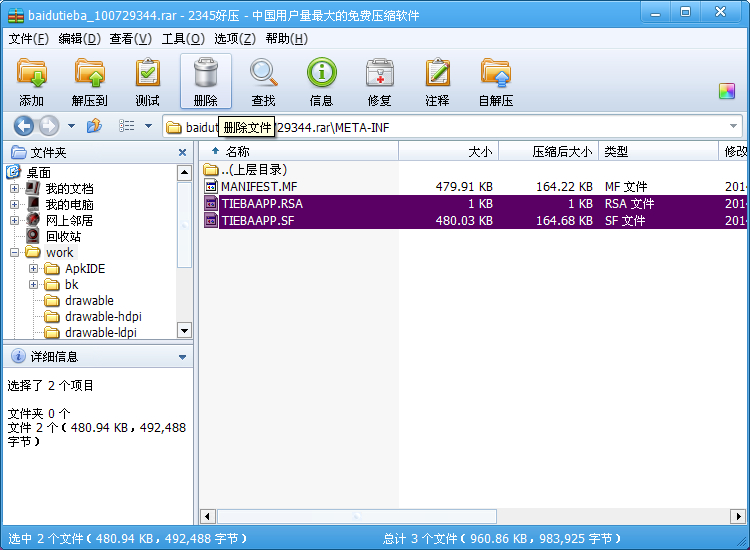
Task: Select the MANIFEST.MF file
Action: (258, 187)
